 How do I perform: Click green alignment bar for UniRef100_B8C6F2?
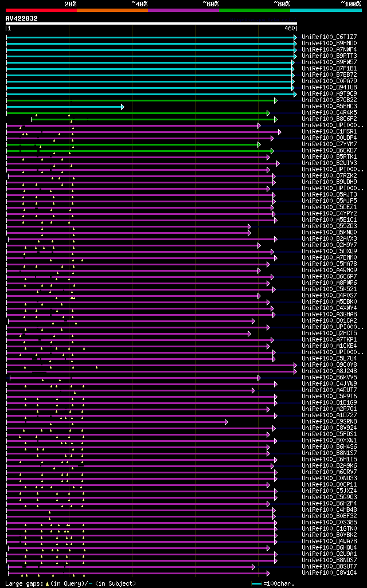click(153, 119)
